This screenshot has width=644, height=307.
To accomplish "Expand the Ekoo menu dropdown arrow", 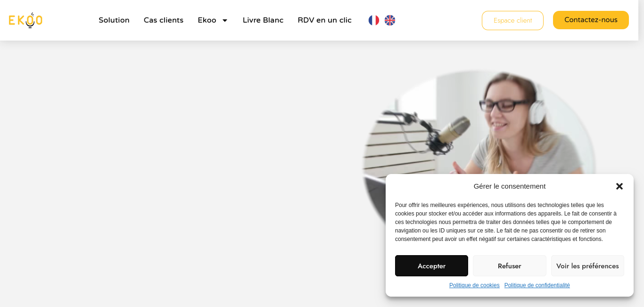I will [225, 20].
